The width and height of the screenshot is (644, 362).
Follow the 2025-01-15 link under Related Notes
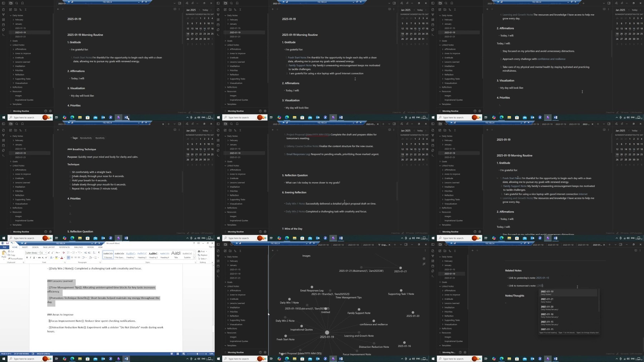click(542, 278)
